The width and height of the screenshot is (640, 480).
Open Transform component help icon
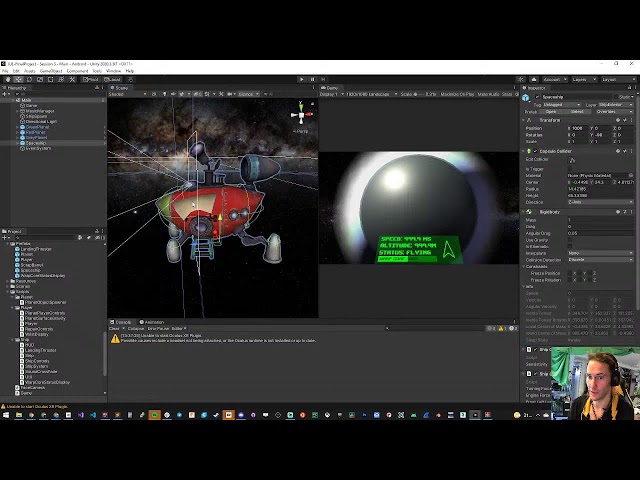point(618,120)
